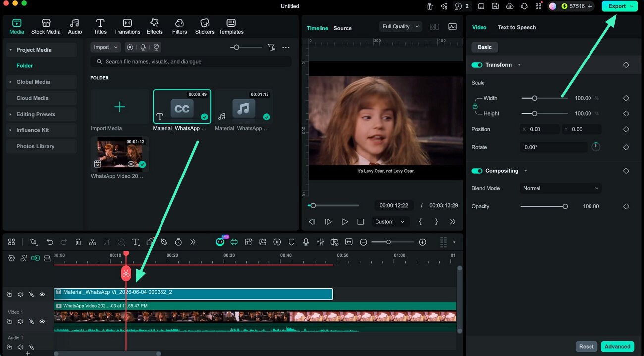Open the Transitions tab

[127, 27]
